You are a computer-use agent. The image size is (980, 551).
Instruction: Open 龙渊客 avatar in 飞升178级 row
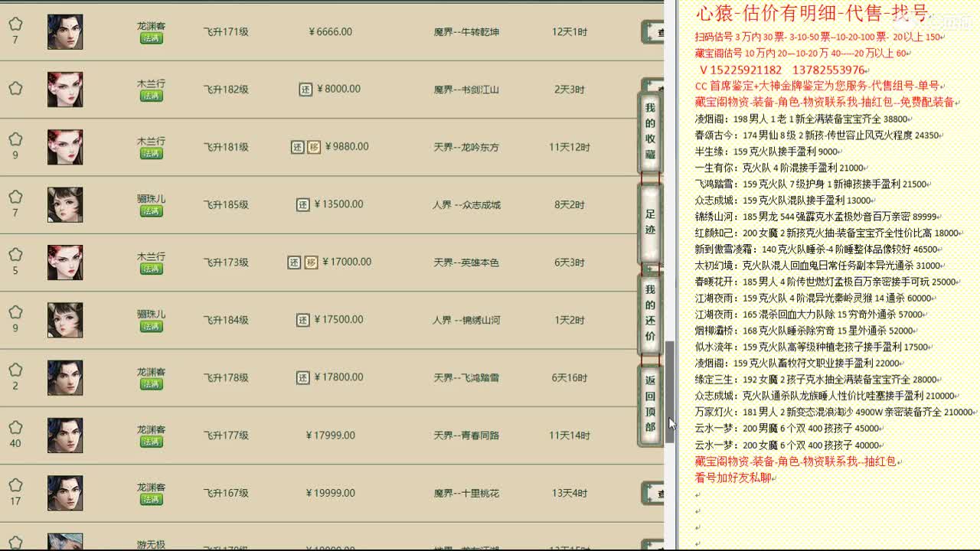65,377
